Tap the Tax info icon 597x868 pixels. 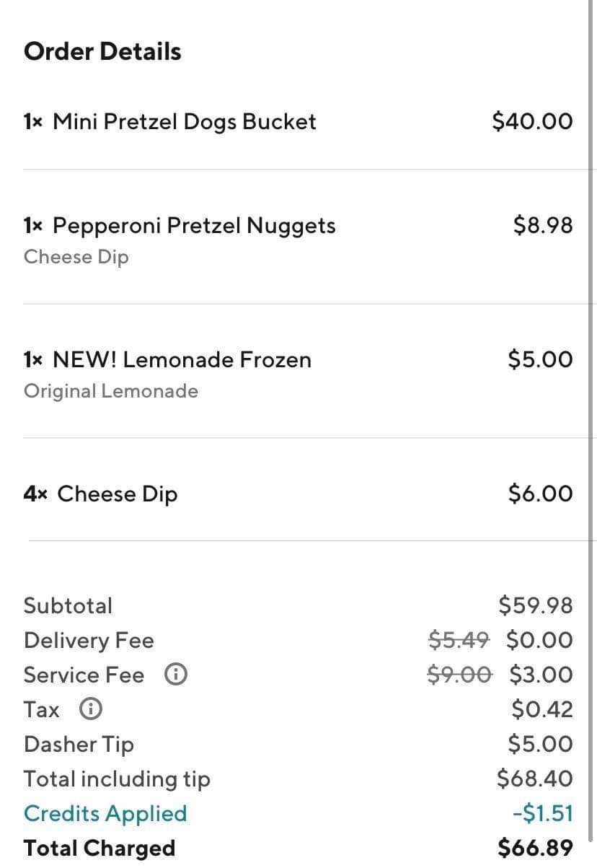tap(90, 709)
